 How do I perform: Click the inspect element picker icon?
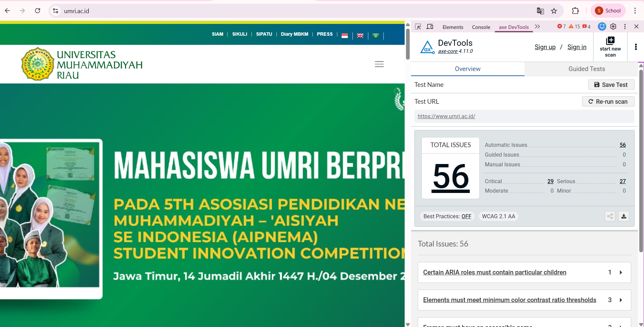point(418,27)
